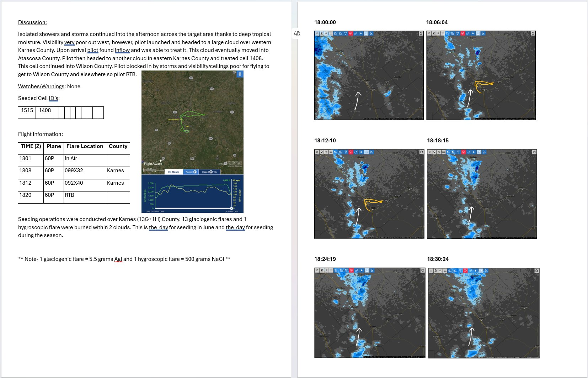Click the text 'Karnes (13G+1H) County'
The image size is (588, 378).
click(x=150, y=219)
